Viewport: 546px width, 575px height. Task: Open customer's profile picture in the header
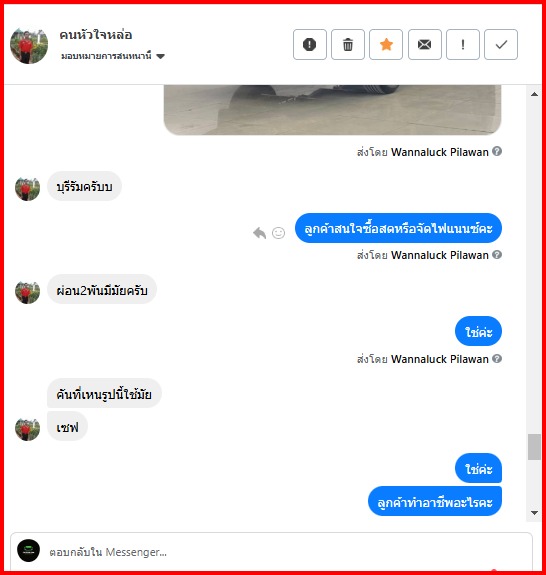click(29, 45)
